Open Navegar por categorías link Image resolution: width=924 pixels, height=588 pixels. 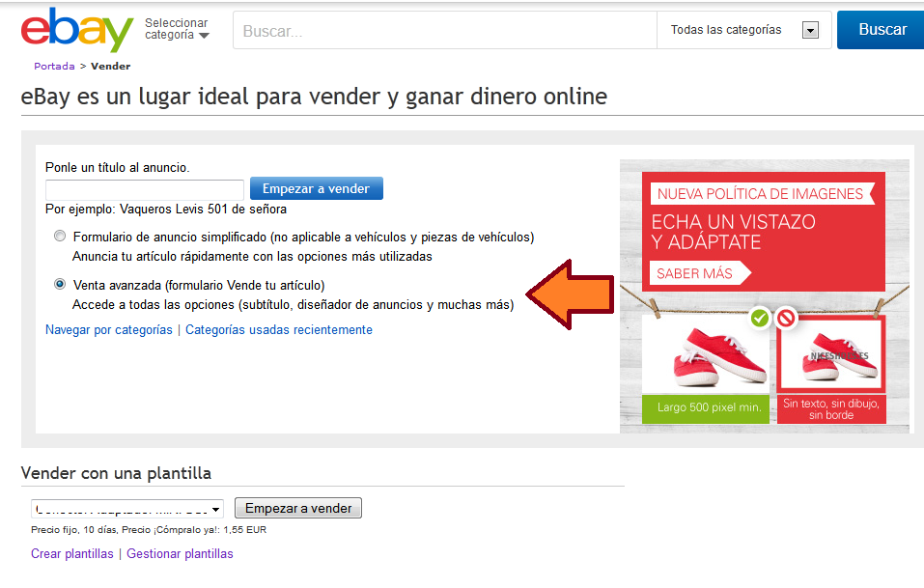(109, 330)
